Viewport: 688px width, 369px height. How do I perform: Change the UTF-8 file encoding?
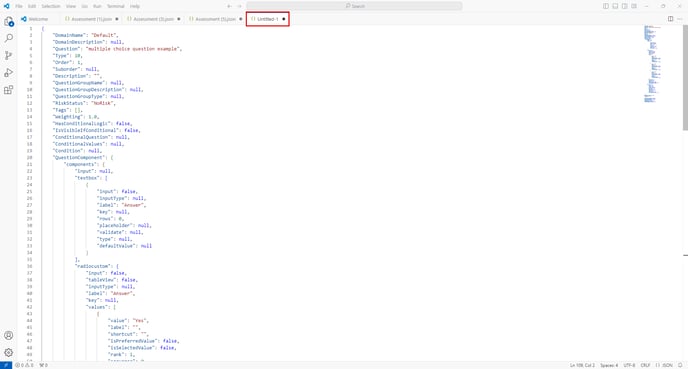pos(629,365)
